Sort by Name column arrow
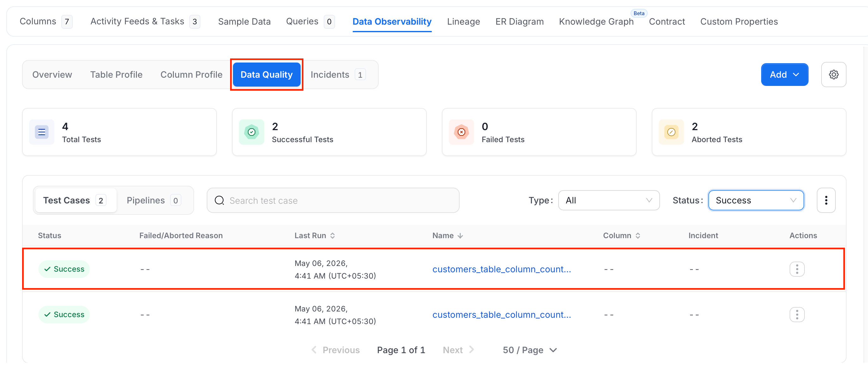The width and height of the screenshot is (868, 374). click(x=460, y=236)
